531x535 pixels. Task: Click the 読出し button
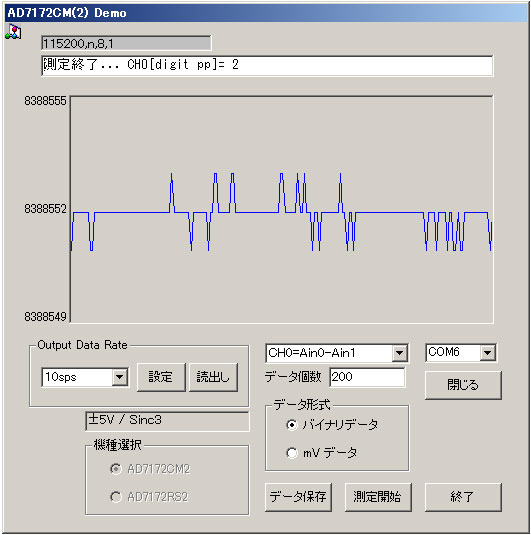coord(213,377)
